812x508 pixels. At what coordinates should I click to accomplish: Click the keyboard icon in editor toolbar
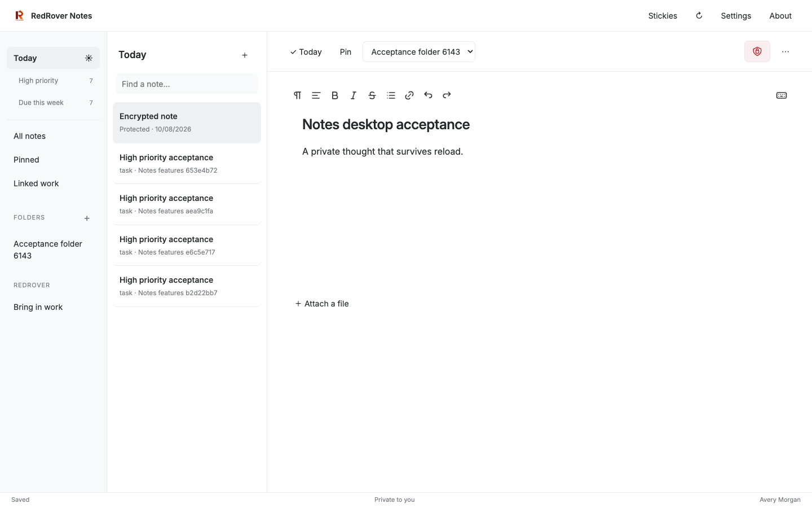[782, 95]
